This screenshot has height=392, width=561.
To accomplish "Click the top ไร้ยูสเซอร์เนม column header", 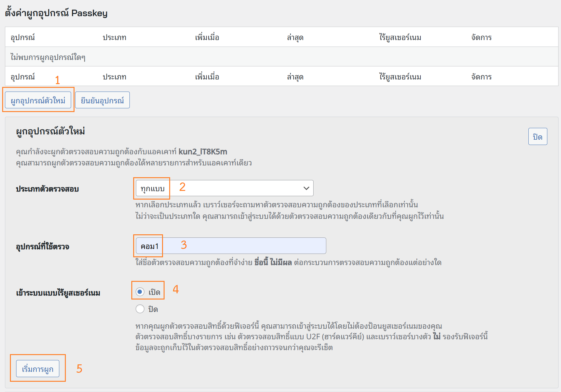I will tap(400, 37).
